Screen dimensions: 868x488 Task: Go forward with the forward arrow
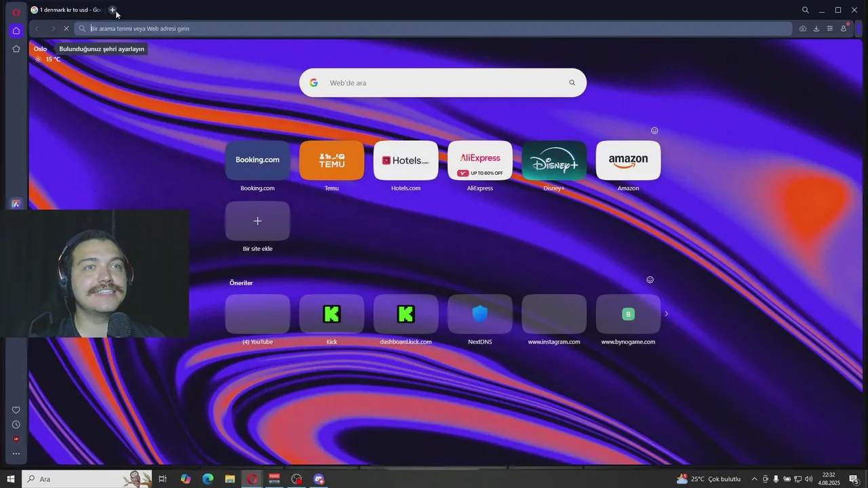coord(52,28)
